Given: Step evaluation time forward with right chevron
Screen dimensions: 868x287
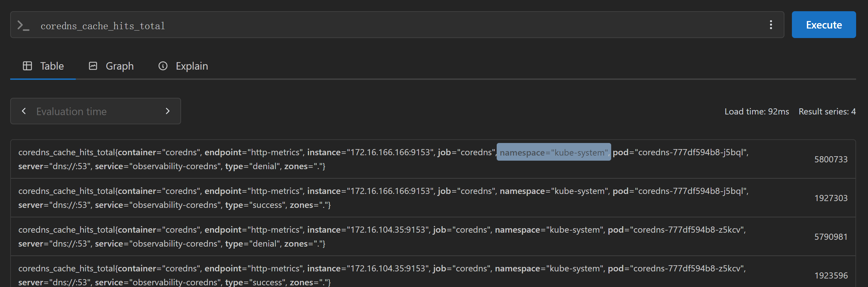Looking at the screenshot, I should [x=167, y=111].
